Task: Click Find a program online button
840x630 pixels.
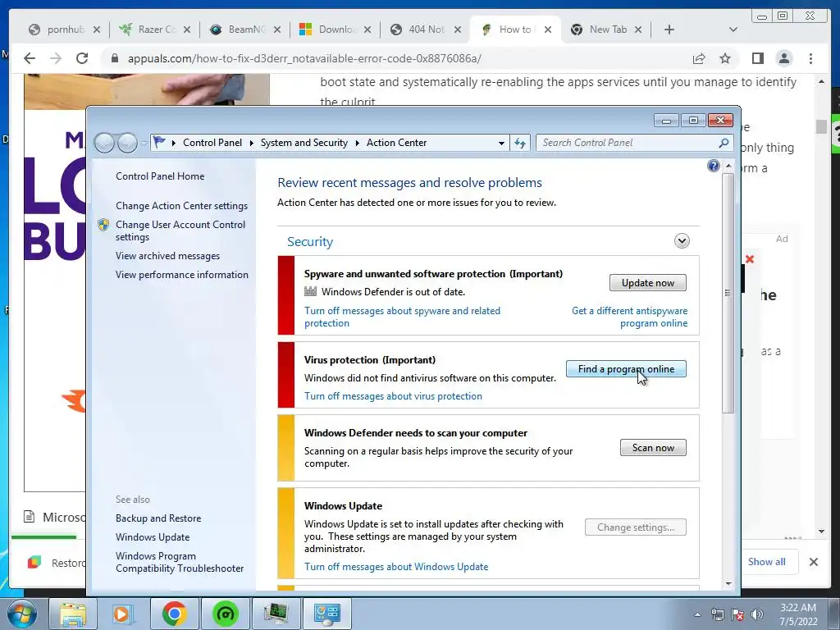Action: (626, 369)
